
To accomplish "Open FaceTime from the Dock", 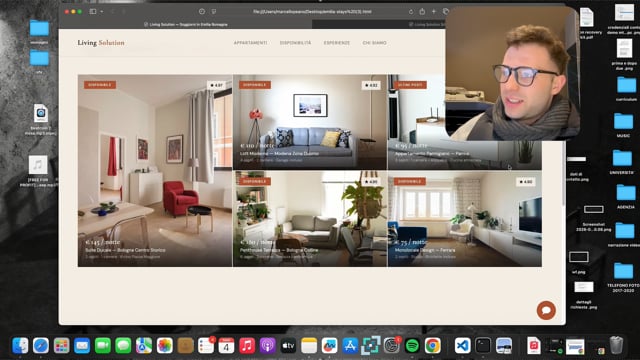I will click(102, 346).
